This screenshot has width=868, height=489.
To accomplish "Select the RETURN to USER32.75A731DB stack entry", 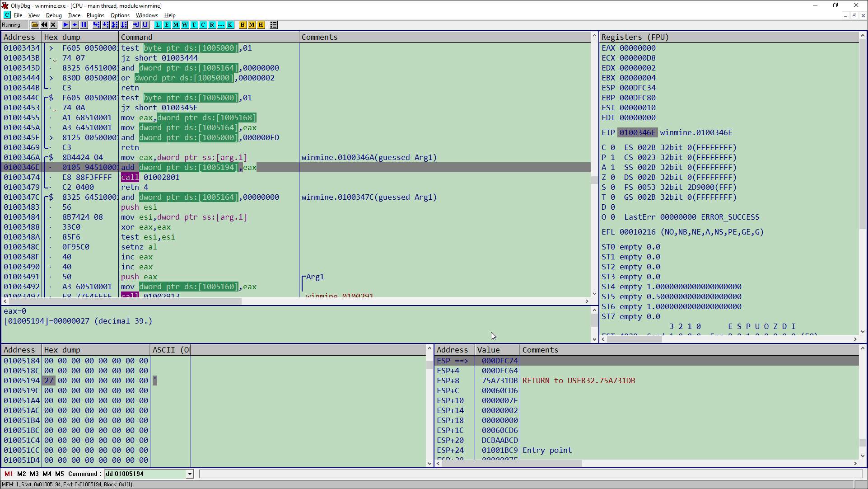I will tap(578, 381).
